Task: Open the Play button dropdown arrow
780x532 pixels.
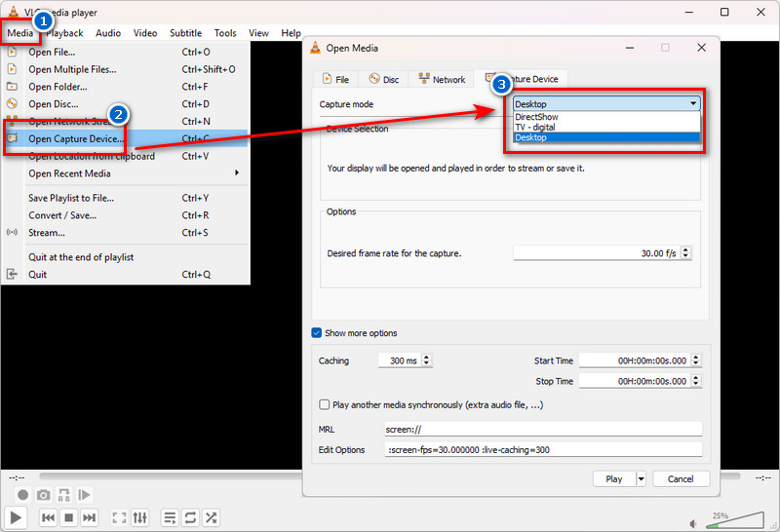Action: coord(642,478)
